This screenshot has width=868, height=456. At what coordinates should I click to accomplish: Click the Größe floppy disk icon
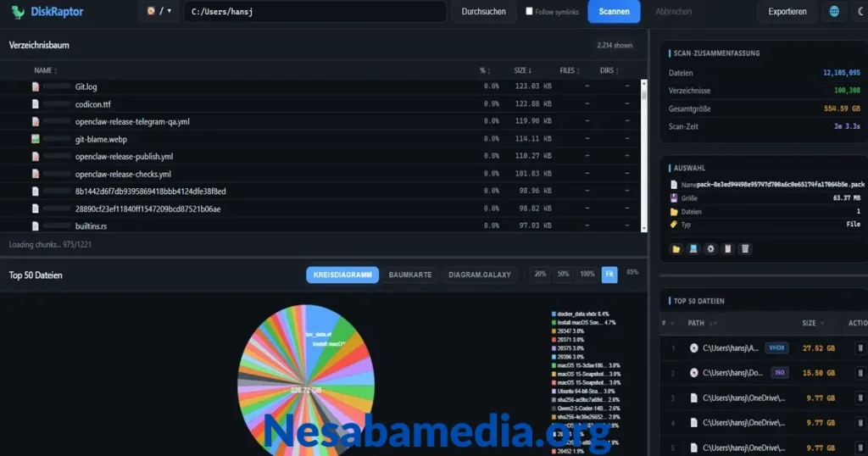(x=674, y=197)
